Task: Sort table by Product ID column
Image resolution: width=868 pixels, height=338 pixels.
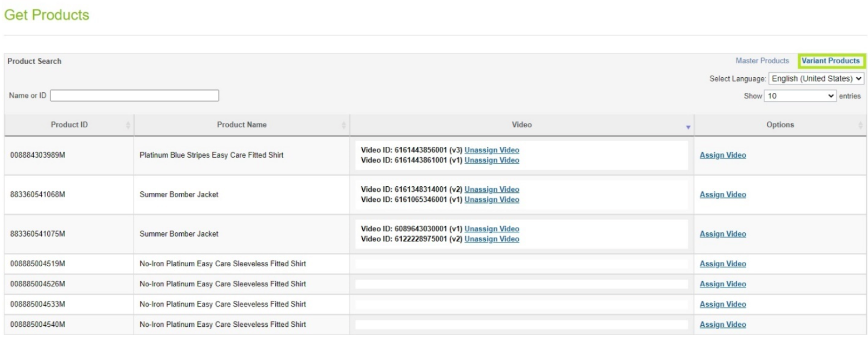Action: pyautogui.click(x=69, y=125)
